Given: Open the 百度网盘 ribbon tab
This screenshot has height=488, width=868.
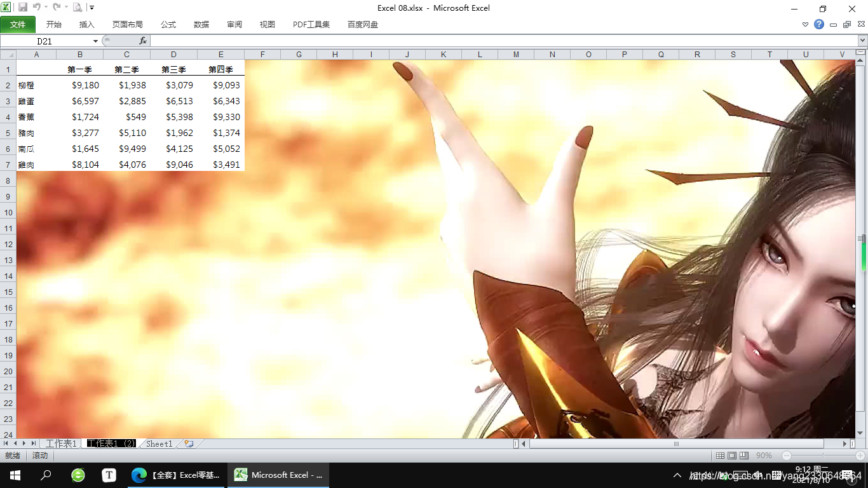Looking at the screenshot, I should (x=363, y=24).
